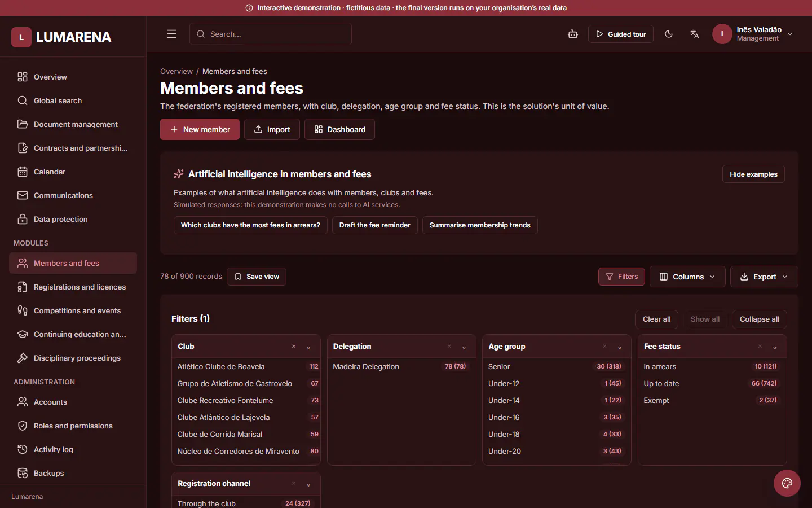
Task: Focus the Search field
Action: click(x=271, y=34)
